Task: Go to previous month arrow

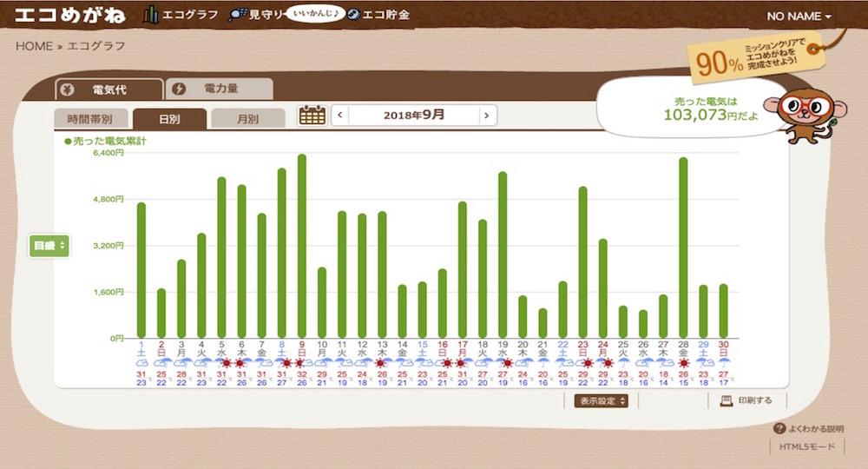Action: pos(340,116)
